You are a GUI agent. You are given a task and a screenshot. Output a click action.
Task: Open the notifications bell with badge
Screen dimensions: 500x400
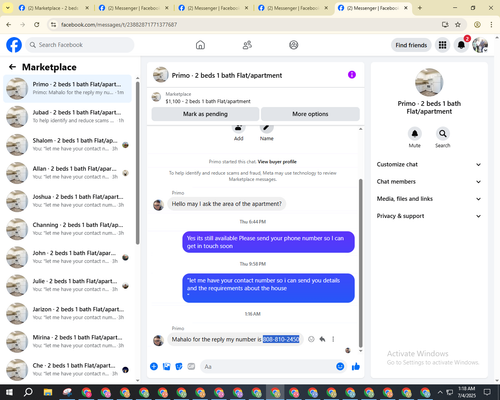461,45
